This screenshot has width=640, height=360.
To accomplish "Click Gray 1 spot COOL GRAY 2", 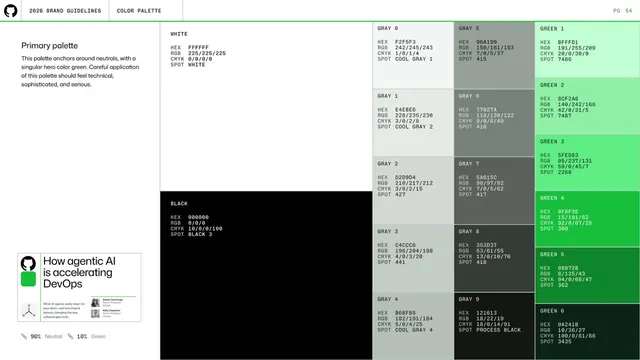I will click(414, 127).
